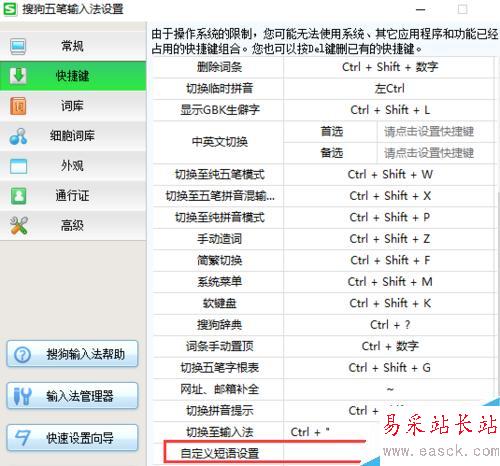500x466 pixels.
Task: Start 快速设置向导 button
Action: pos(72,438)
